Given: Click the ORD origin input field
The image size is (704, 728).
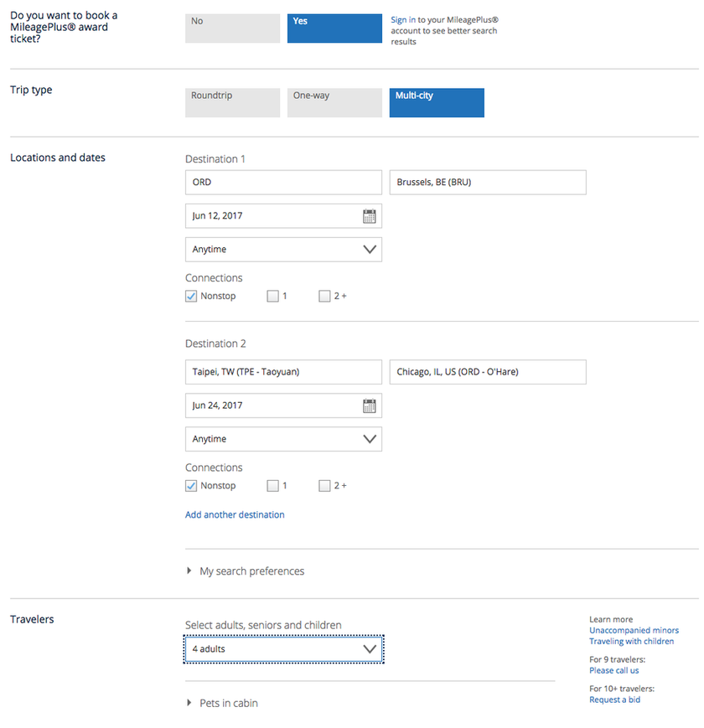Looking at the screenshot, I should pyautogui.click(x=283, y=182).
